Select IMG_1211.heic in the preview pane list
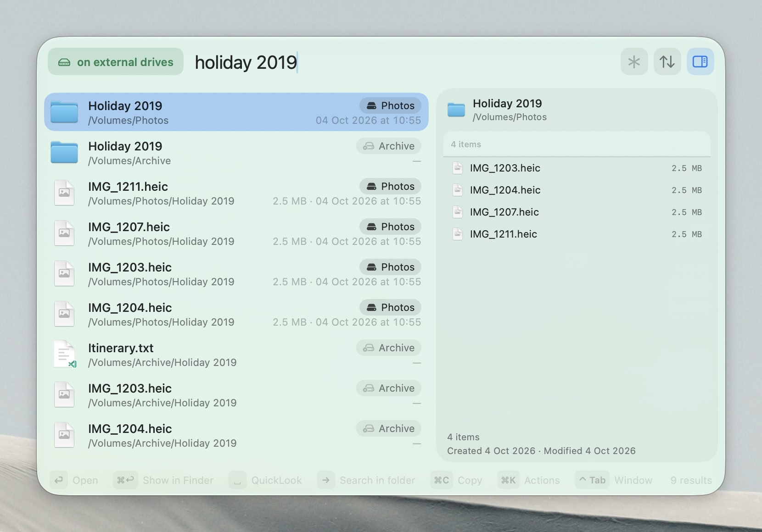This screenshot has width=762, height=532. click(x=577, y=234)
